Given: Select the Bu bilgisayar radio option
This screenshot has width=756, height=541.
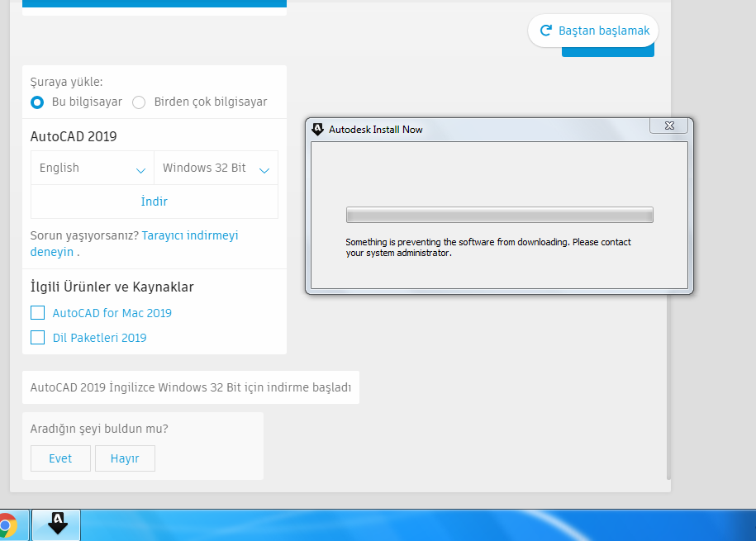Looking at the screenshot, I should [37, 102].
